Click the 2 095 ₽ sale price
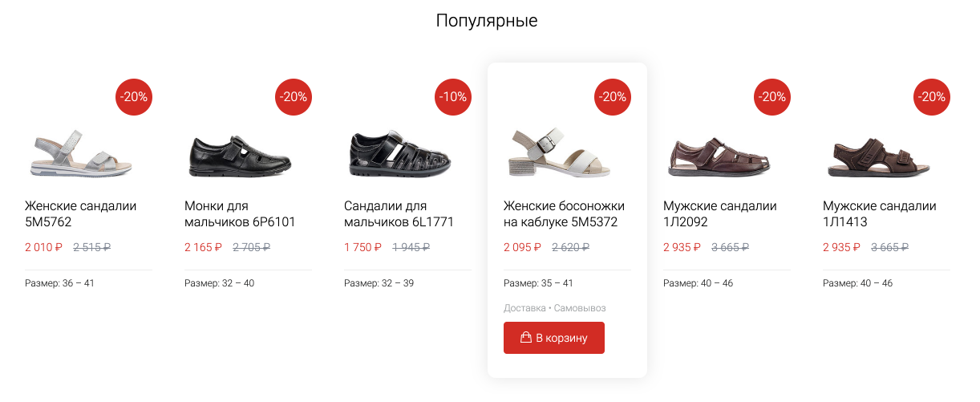The height and width of the screenshot is (402, 980). click(x=522, y=247)
